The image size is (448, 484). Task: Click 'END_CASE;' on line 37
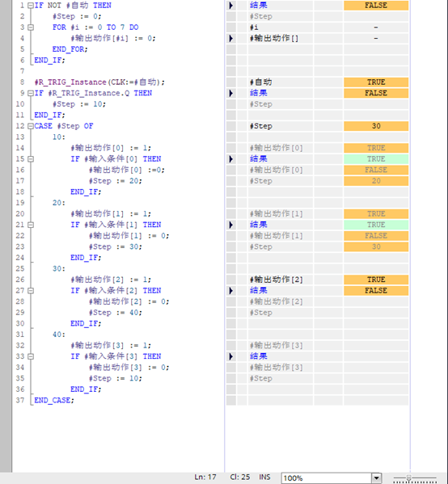tap(54, 400)
